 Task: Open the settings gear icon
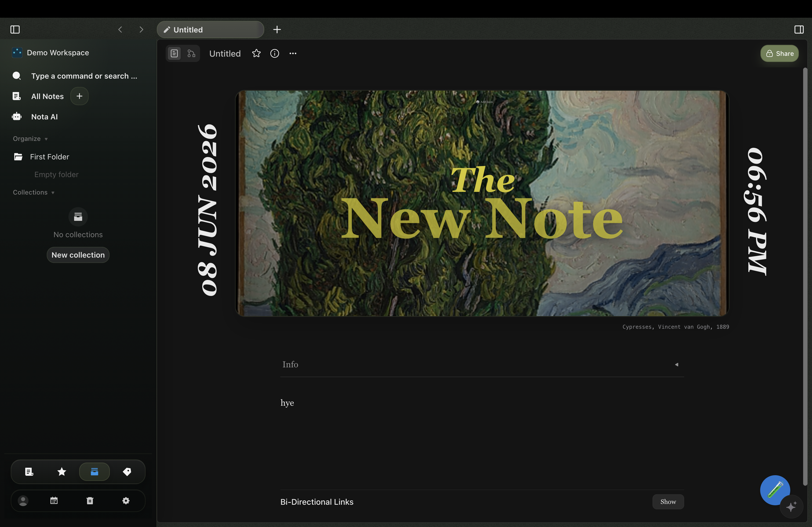pyautogui.click(x=126, y=501)
